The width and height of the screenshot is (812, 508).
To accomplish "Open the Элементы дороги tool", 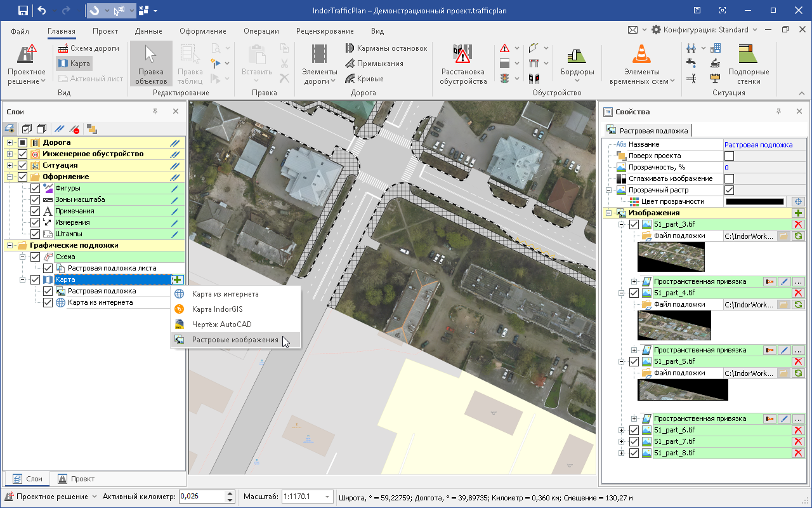I will [319, 63].
